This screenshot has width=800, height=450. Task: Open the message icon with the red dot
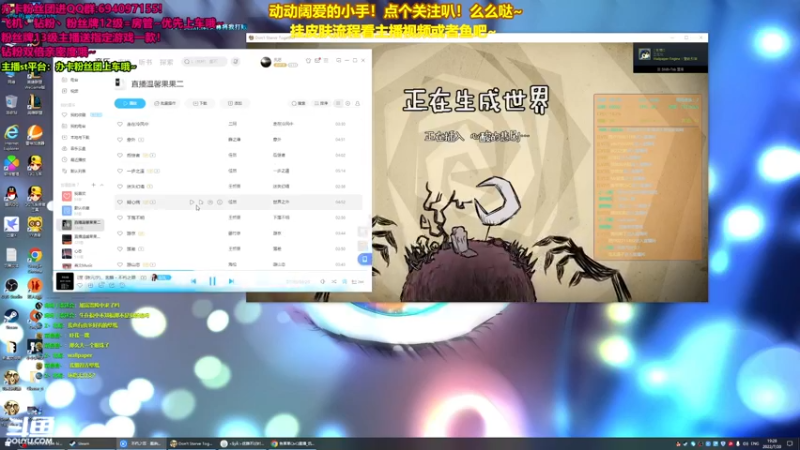point(317,61)
